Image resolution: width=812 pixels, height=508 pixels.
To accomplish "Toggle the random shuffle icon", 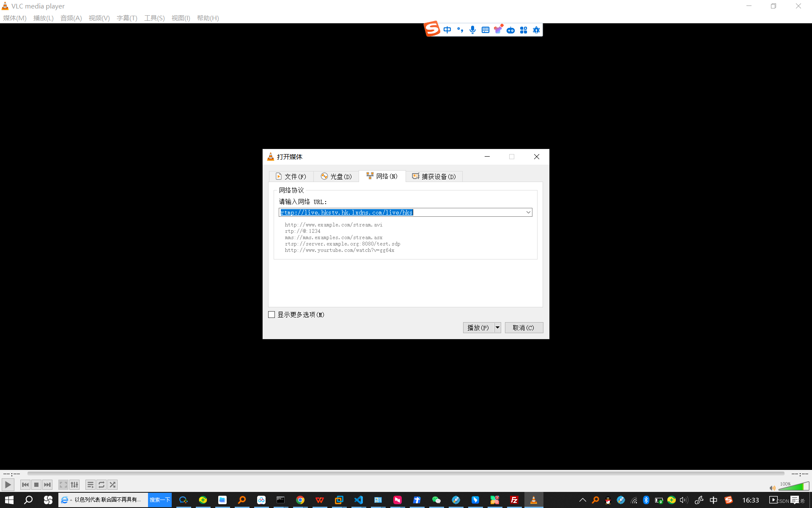I will tap(112, 485).
